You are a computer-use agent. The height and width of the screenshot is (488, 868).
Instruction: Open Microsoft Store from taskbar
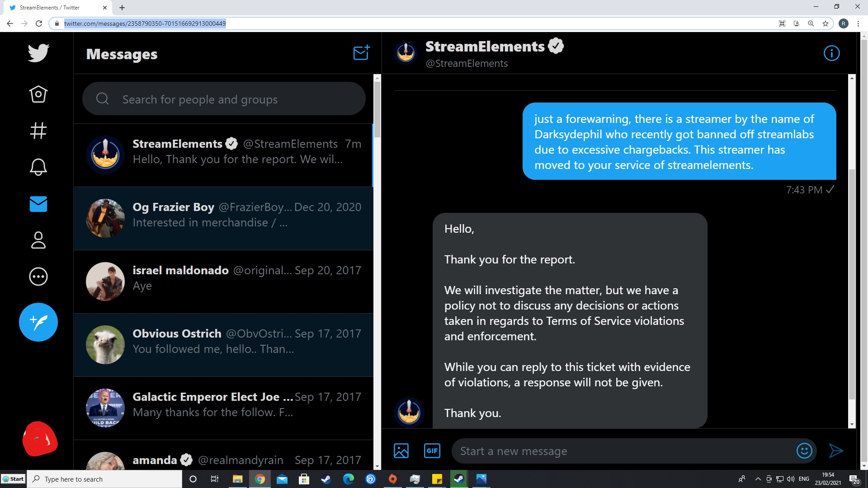(x=304, y=479)
